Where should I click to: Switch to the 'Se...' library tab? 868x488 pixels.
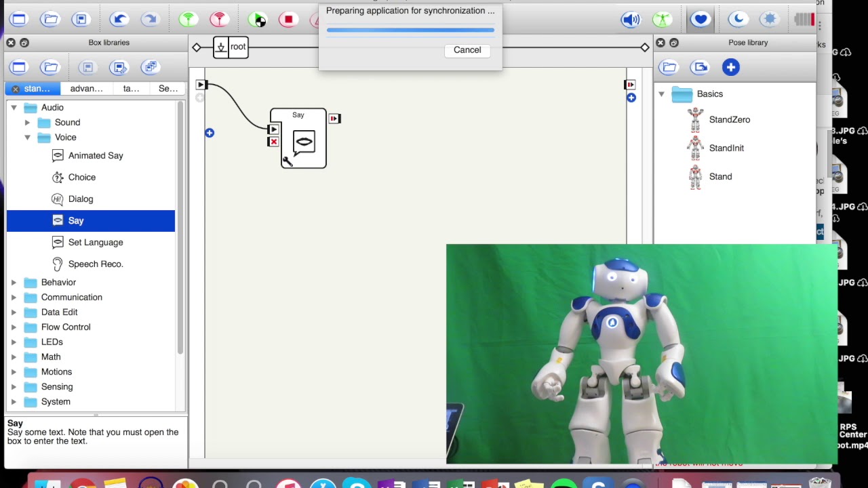[167, 89]
